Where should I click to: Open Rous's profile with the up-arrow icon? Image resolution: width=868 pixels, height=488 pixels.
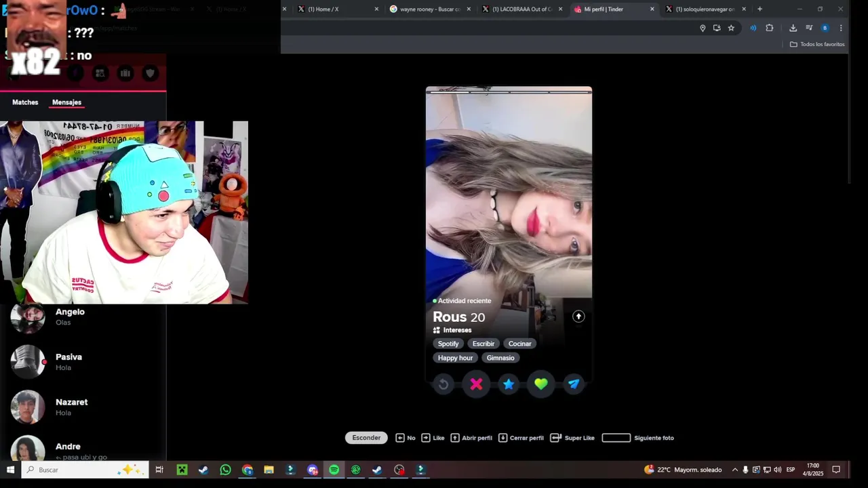(578, 317)
